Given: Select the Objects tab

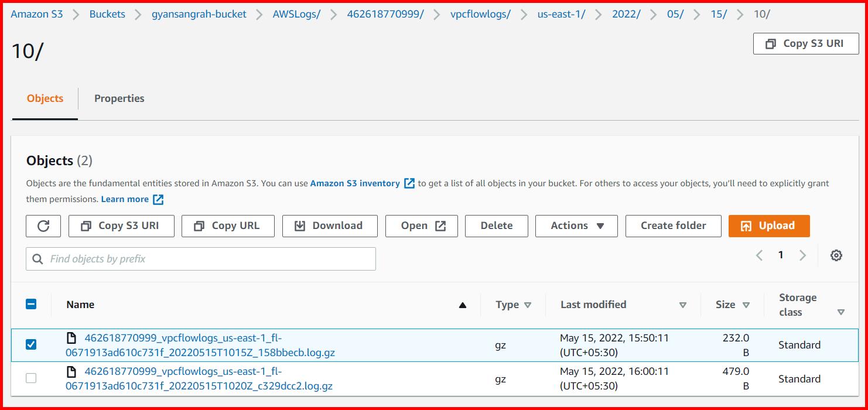Looking at the screenshot, I should tap(45, 98).
